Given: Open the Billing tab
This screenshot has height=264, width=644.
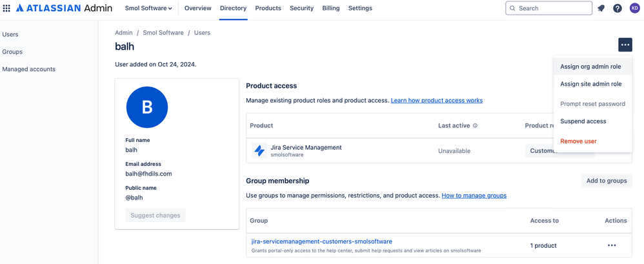Looking at the screenshot, I should pos(331,8).
